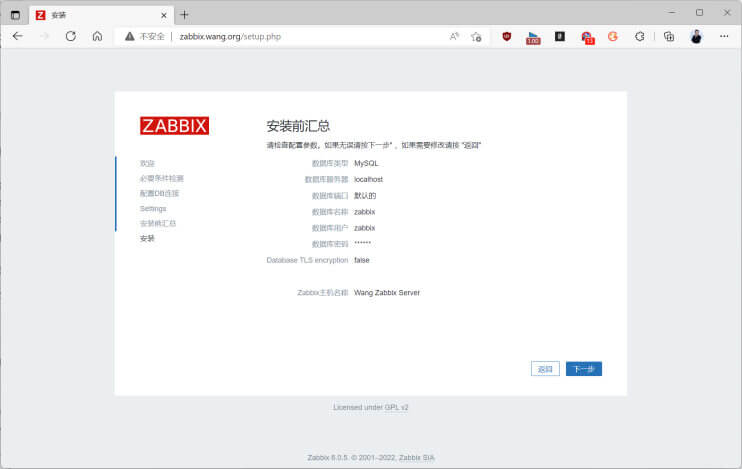Click the Wang Zabbix Server host name value
Image resolution: width=742 pixels, height=469 pixels.
387,292
